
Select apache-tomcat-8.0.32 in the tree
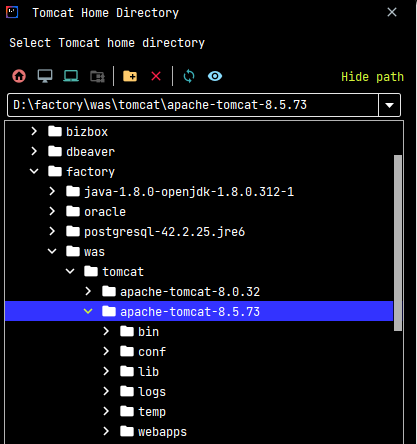coord(199,291)
